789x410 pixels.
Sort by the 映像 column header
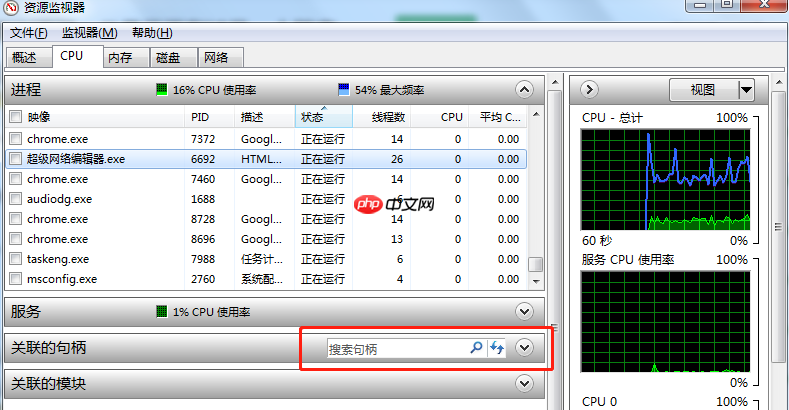103,117
